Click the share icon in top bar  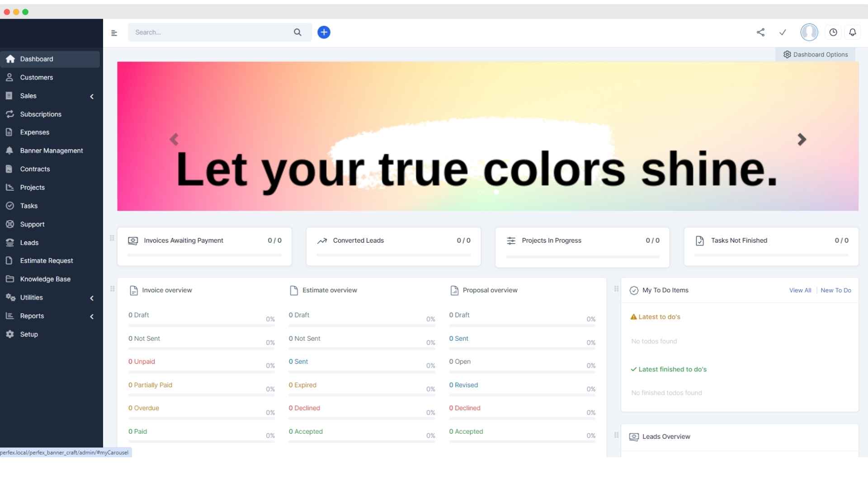pyautogui.click(x=760, y=32)
